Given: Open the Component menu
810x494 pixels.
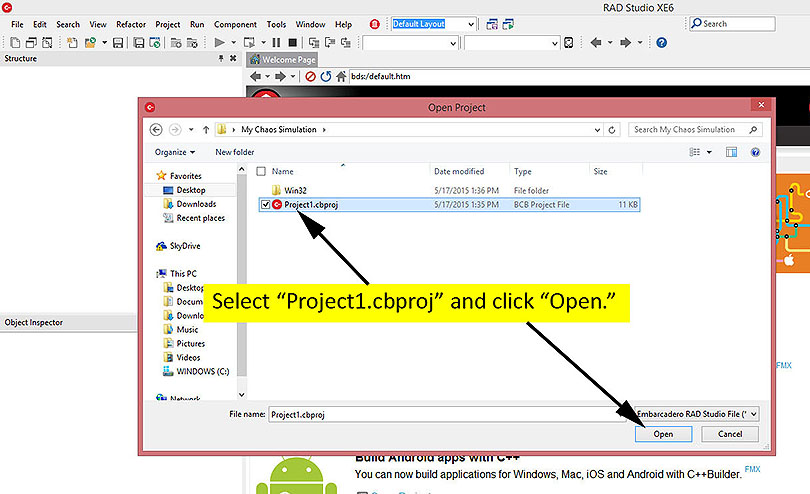Looking at the screenshot, I should pyautogui.click(x=235, y=24).
